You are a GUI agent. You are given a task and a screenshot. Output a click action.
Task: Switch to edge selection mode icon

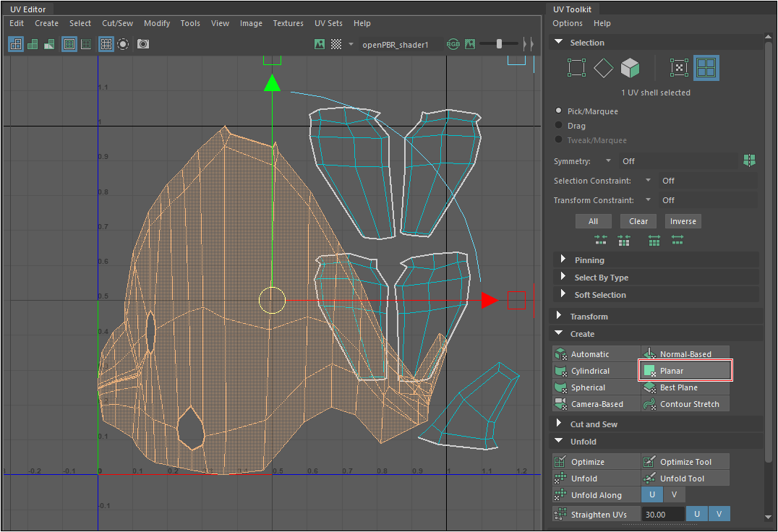tap(604, 69)
